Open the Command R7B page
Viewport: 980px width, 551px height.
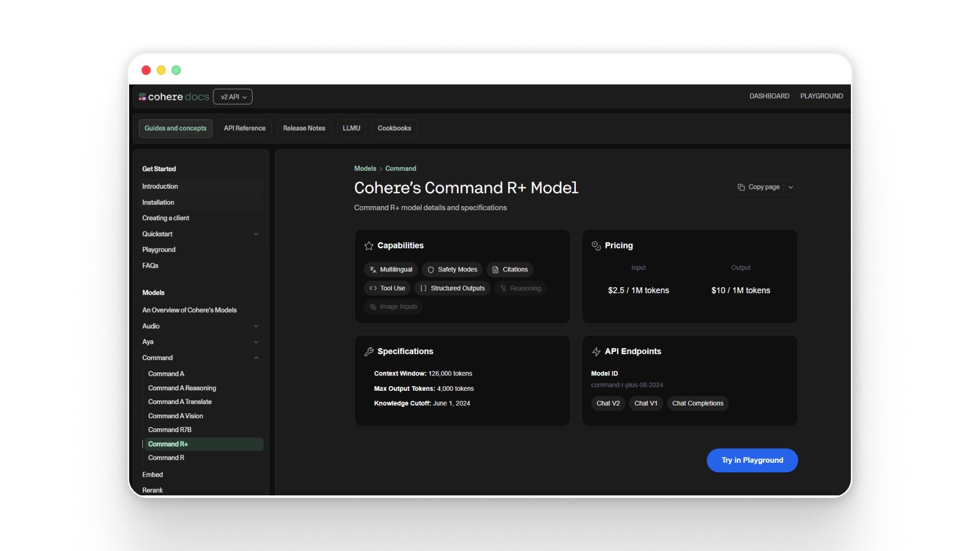pyautogui.click(x=204, y=430)
